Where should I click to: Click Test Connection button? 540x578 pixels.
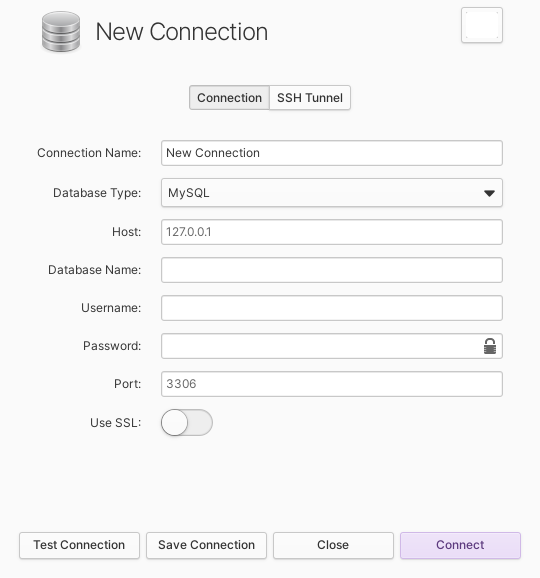click(79, 545)
